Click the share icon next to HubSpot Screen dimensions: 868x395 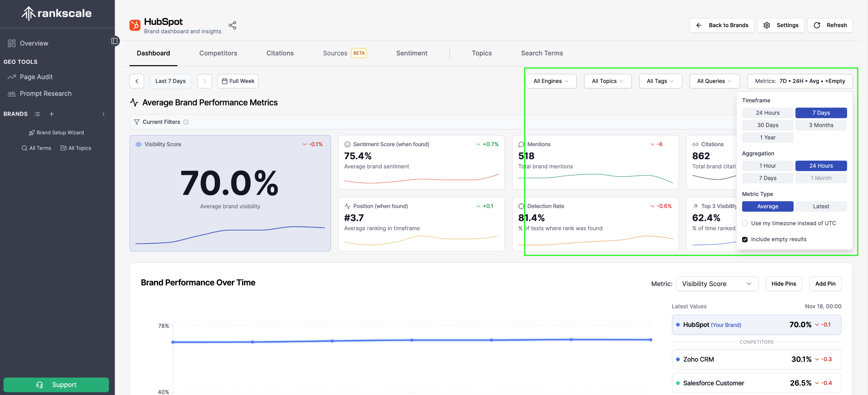pyautogui.click(x=233, y=25)
